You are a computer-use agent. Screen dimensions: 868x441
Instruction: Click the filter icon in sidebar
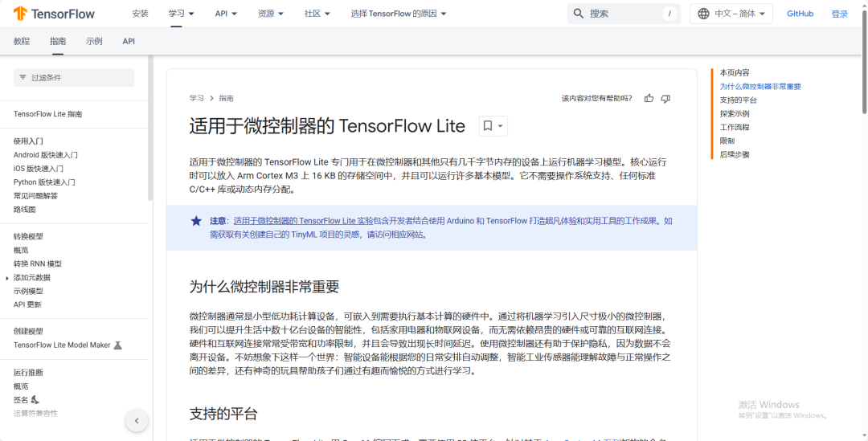point(23,77)
